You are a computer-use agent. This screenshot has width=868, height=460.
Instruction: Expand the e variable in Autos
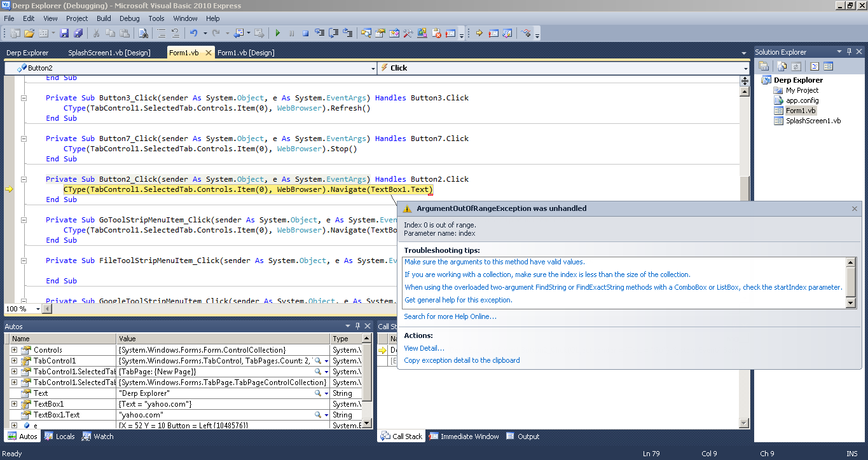pyautogui.click(x=15, y=425)
